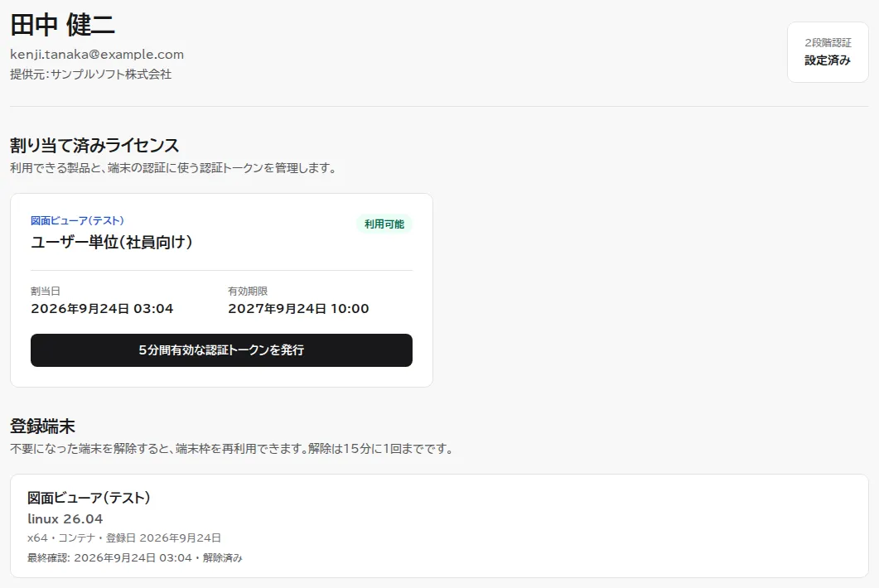
Task: Click the license name ユーザー単位(社員向け)
Action: [x=112, y=242]
